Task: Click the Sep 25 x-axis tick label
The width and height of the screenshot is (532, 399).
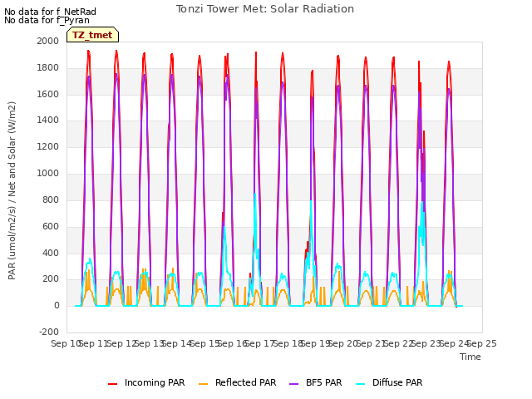Action: click(x=482, y=343)
